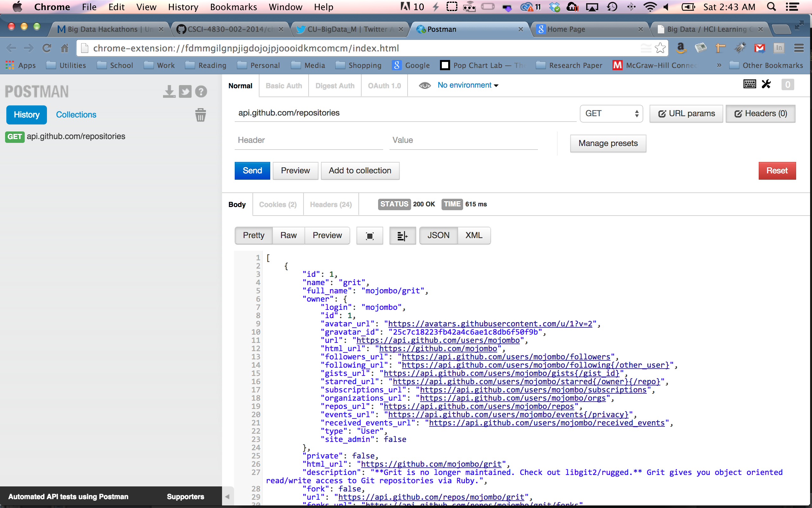Image resolution: width=812 pixels, height=508 pixels.
Task: Select Raw response view
Action: click(x=289, y=236)
